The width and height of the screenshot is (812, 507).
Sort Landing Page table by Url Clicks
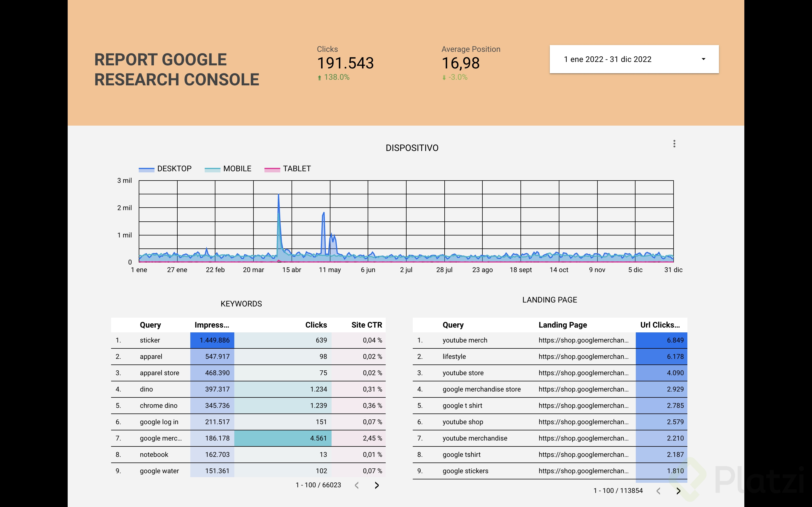click(x=660, y=325)
